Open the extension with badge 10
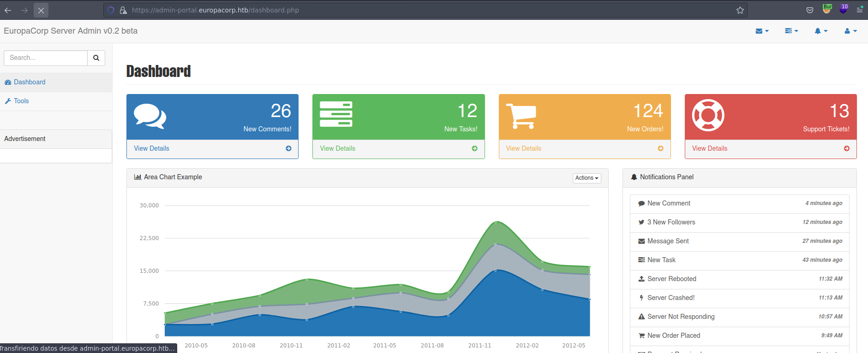This screenshot has width=868, height=353. tap(844, 9)
